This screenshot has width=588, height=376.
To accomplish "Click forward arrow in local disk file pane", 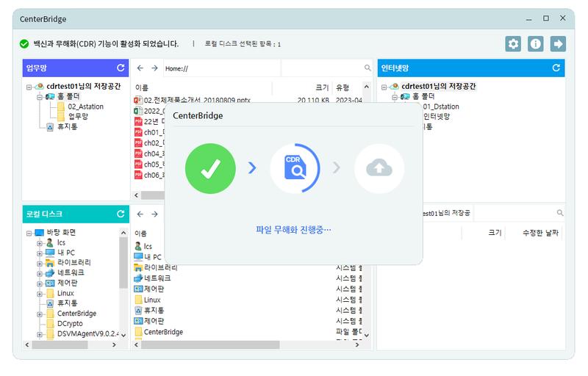I will coord(154,214).
